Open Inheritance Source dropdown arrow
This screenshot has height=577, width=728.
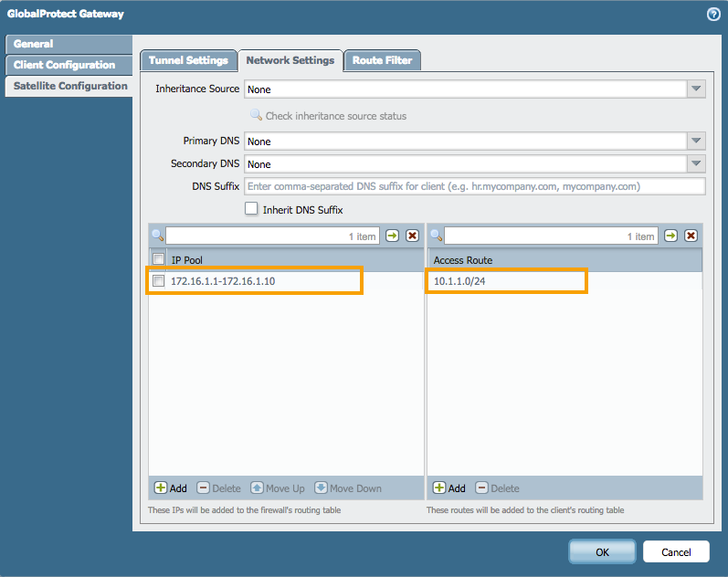click(x=696, y=89)
